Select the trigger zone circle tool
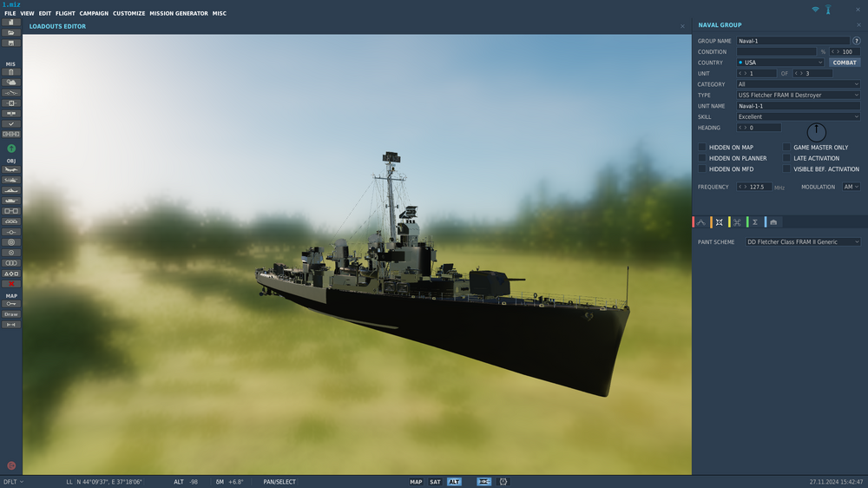The height and width of the screenshot is (488, 868). click(x=11, y=242)
